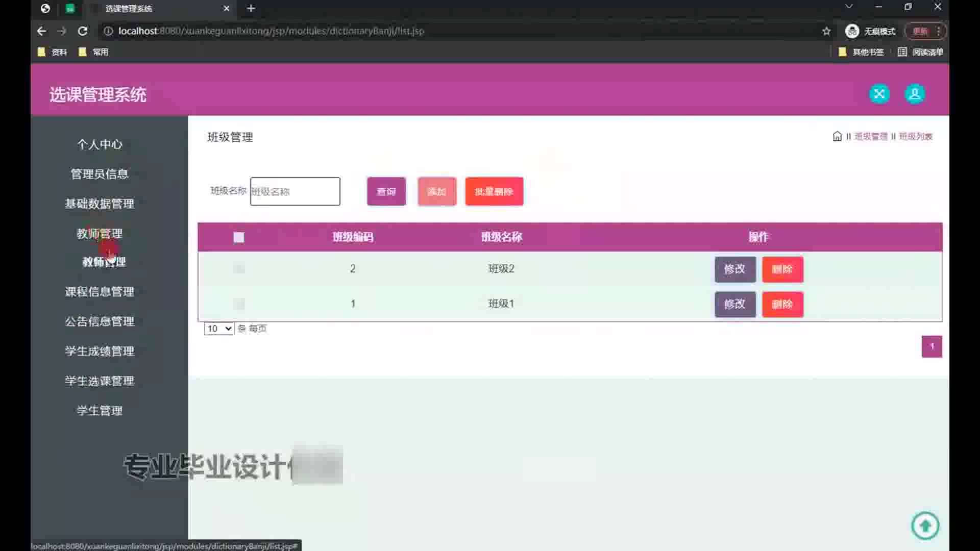Click the red 批量删除 button
Viewport: 980px width, 551px height.
(x=494, y=191)
